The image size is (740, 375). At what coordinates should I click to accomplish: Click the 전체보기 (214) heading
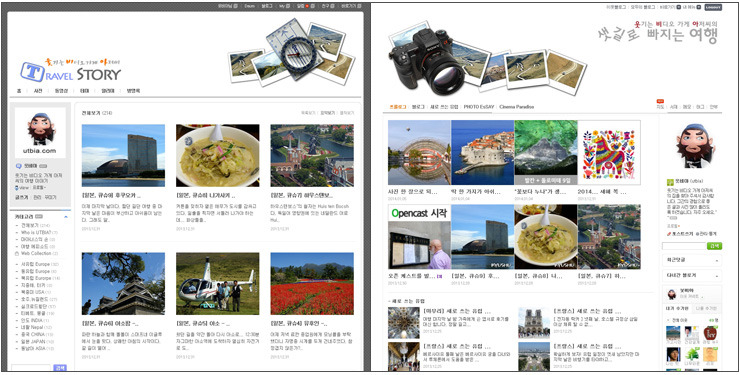click(x=97, y=113)
